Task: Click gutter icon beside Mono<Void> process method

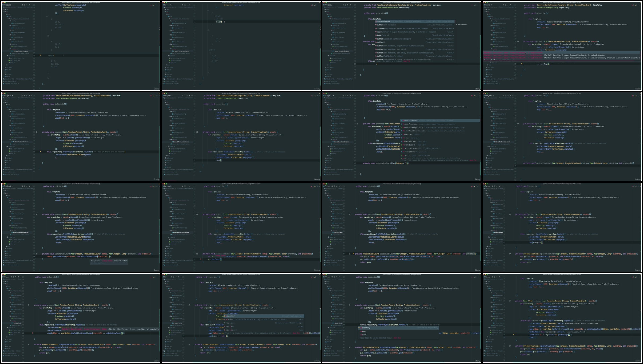Action: [510, 301]
